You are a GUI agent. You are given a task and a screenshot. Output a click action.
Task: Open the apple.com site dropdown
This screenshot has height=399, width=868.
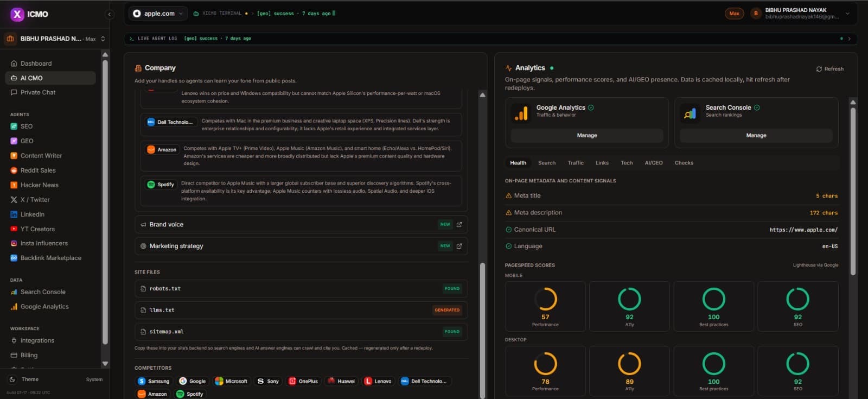coord(158,14)
